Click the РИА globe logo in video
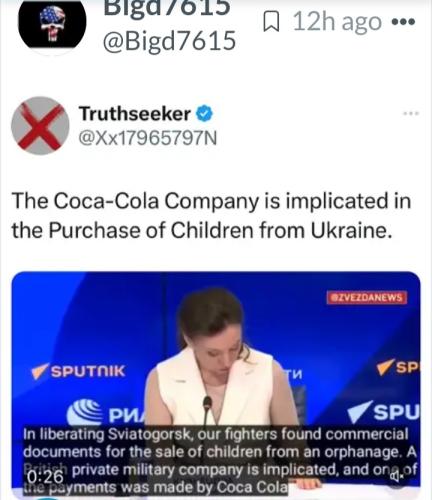432x500 pixels. point(106,412)
